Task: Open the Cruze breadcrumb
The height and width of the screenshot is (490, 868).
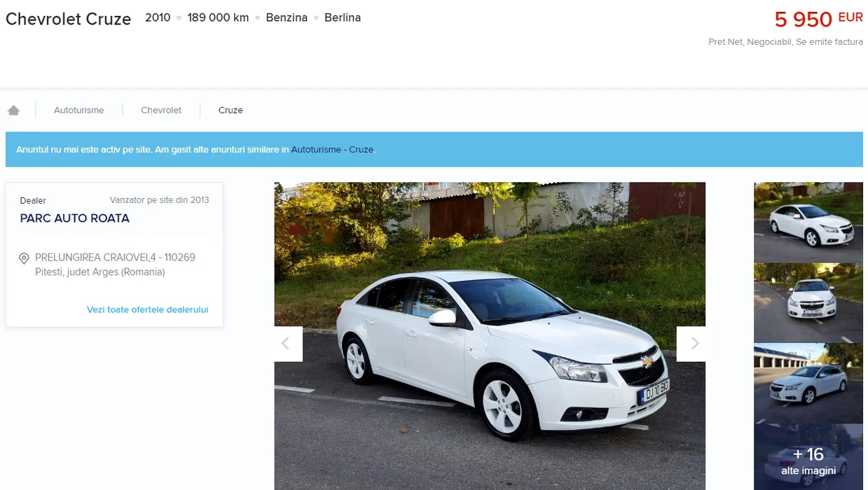Action: click(x=230, y=110)
